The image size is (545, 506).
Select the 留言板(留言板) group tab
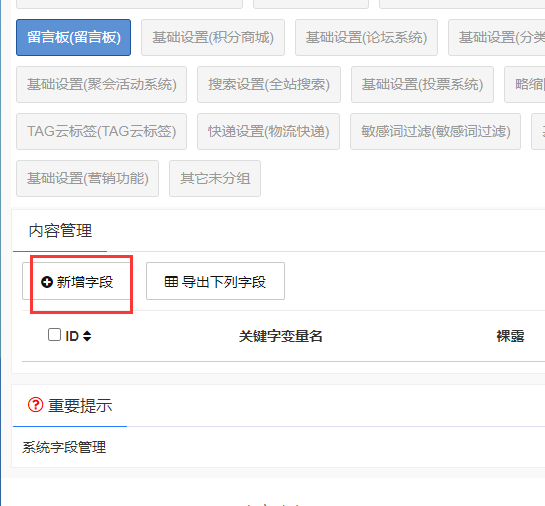tap(73, 38)
